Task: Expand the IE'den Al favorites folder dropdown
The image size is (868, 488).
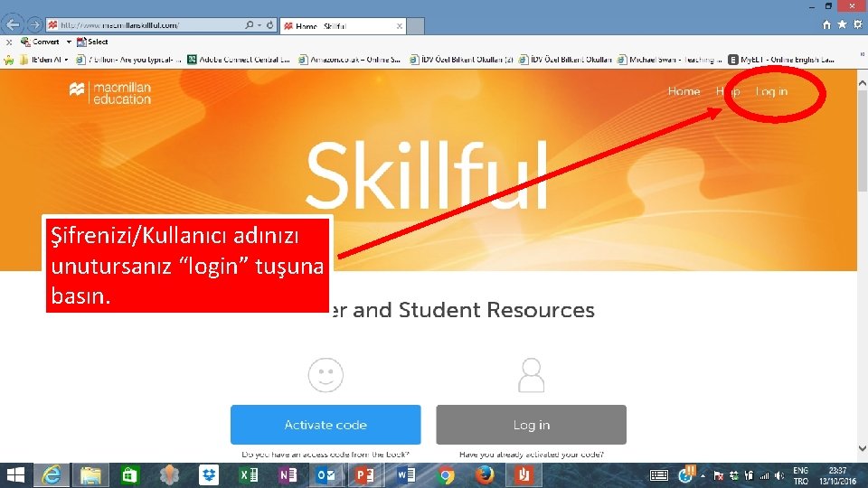Action: point(66,60)
